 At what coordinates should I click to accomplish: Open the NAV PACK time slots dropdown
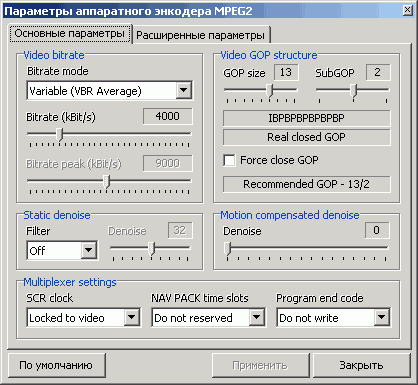point(208,318)
